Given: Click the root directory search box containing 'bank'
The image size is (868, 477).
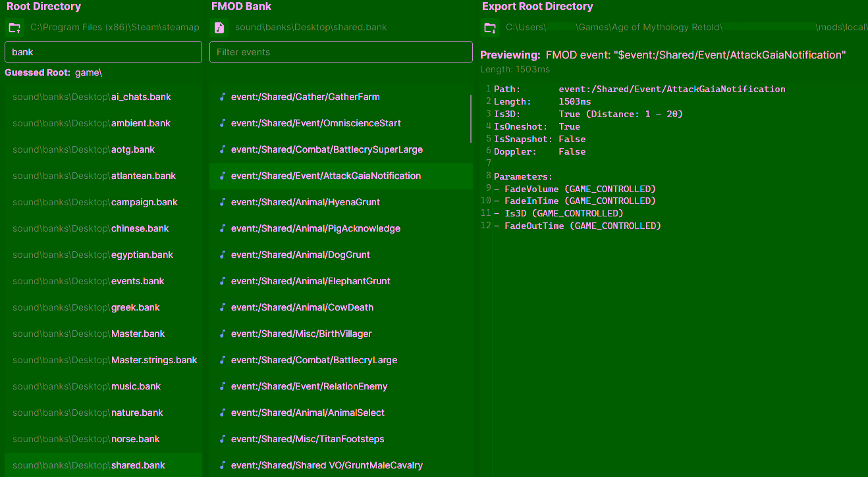Looking at the screenshot, I should coord(103,52).
